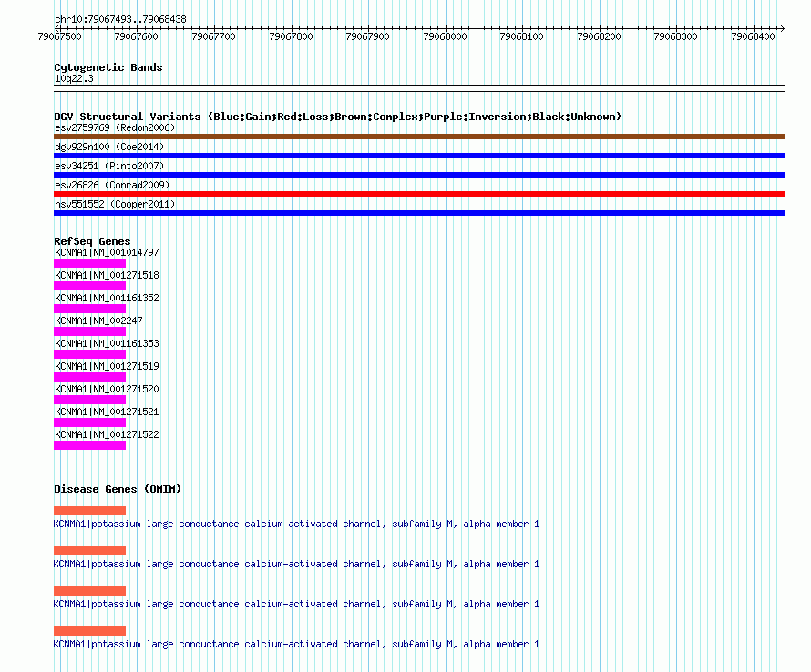The image size is (811, 672).
Task: Select the Disease Genes (OMIM) track title
Action: (x=118, y=489)
